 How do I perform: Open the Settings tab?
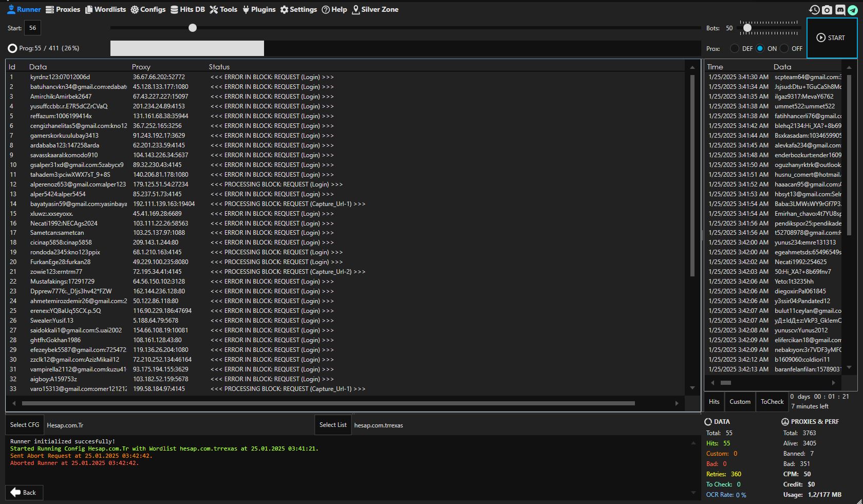click(x=298, y=9)
